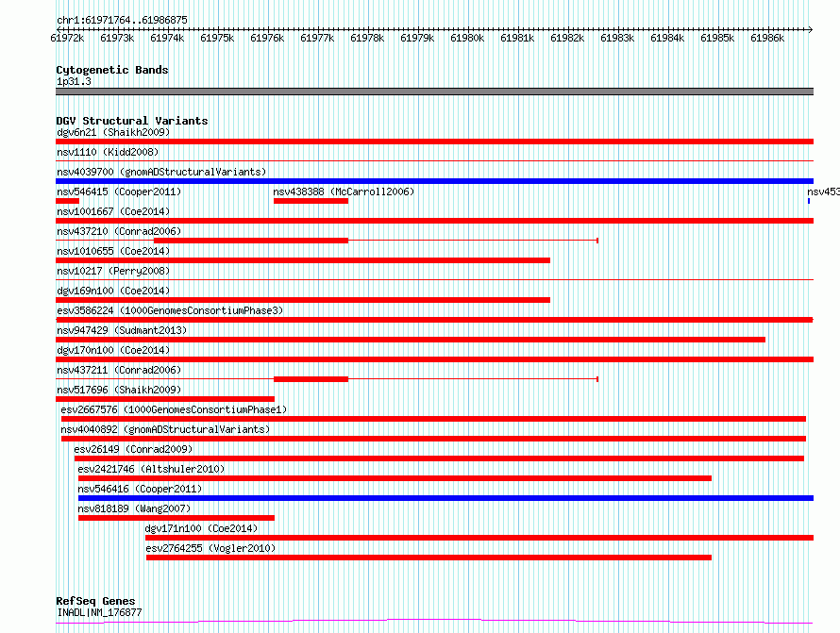
Task: Click the red bar of esv2421746
Action: 395,478
